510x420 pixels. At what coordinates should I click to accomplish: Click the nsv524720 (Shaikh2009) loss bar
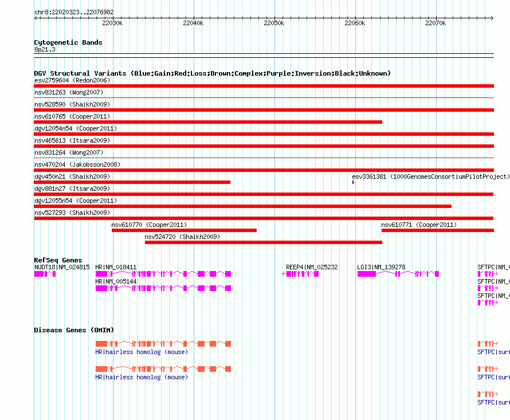point(264,242)
